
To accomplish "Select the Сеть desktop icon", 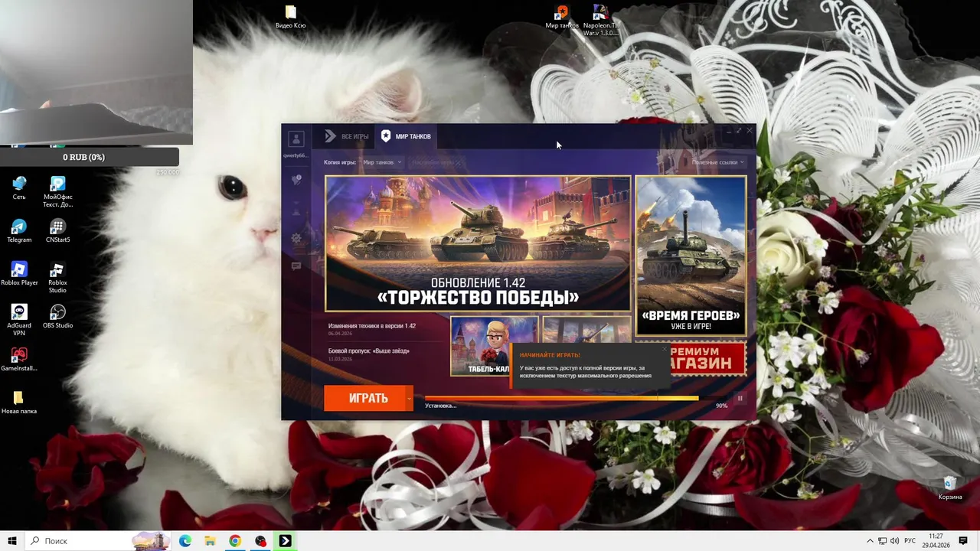I will [x=19, y=188].
